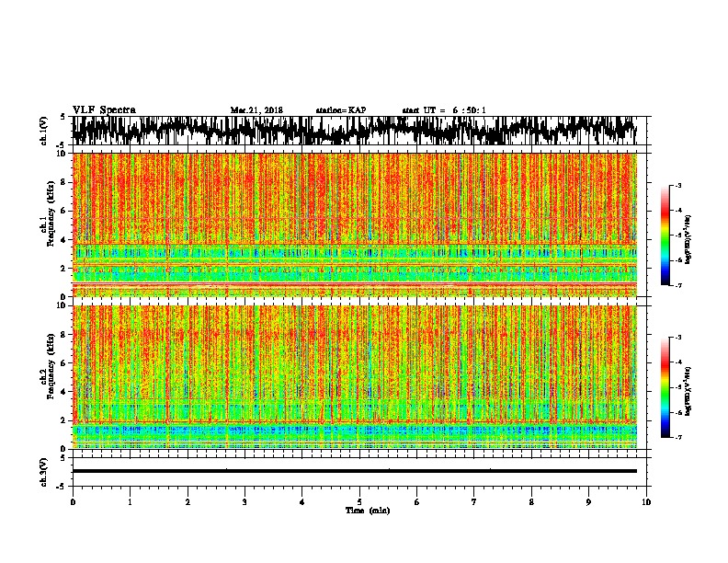The height and width of the screenshot is (563, 728).
Task: Click time axis tick label "7"
Action: [x=474, y=502]
